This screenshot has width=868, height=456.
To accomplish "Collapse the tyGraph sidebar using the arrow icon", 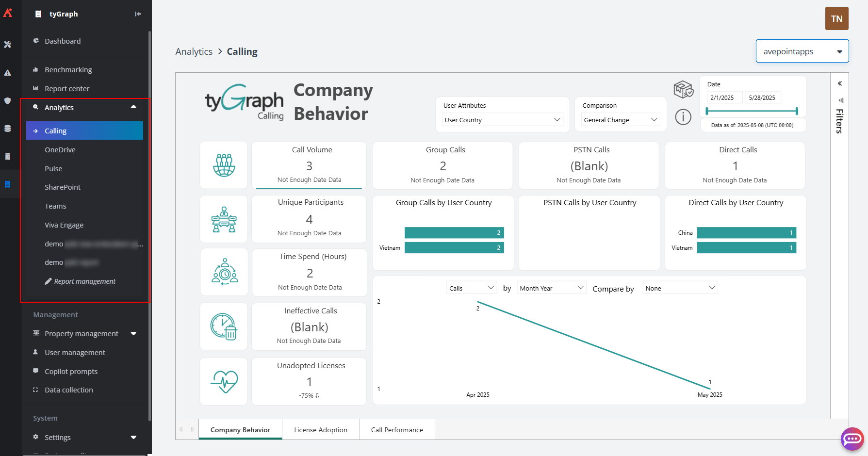I will pyautogui.click(x=138, y=14).
